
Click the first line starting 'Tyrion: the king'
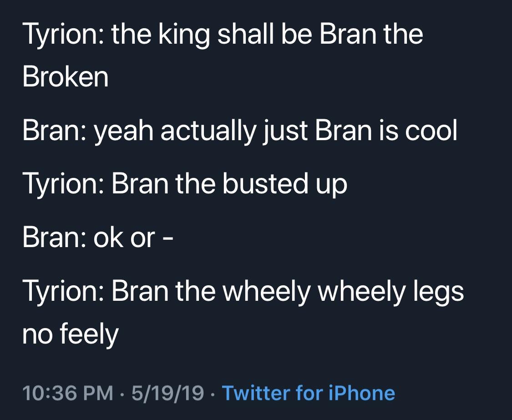tap(223, 34)
